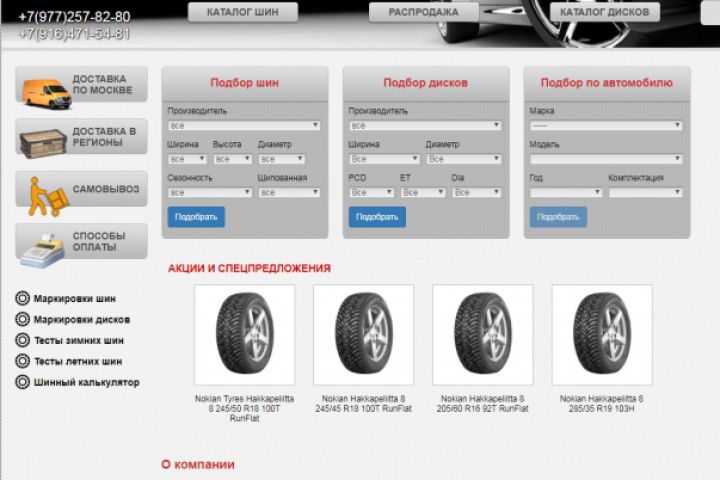Expand Шипованная dropdown
Screen dimensions: 720x480
(x=289, y=192)
